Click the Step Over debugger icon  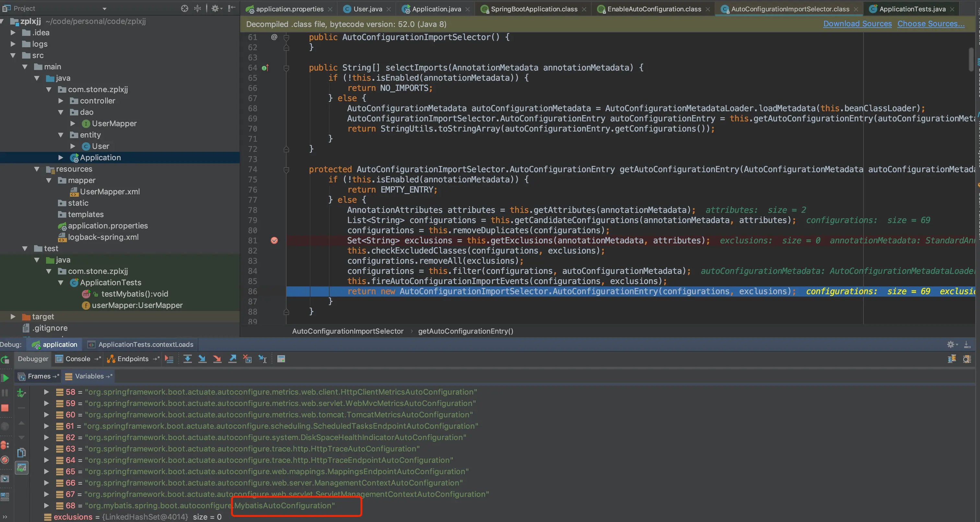point(187,359)
